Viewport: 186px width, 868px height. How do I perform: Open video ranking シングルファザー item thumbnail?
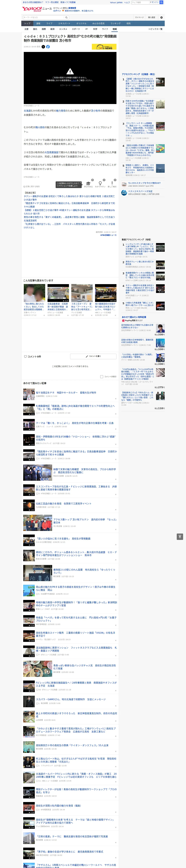pos(160,248)
